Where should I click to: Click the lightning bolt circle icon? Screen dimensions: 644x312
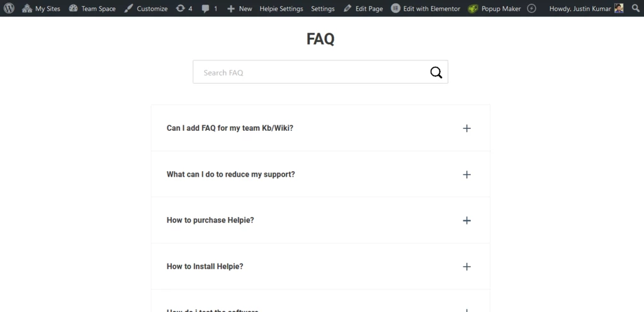pyautogui.click(x=531, y=8)
